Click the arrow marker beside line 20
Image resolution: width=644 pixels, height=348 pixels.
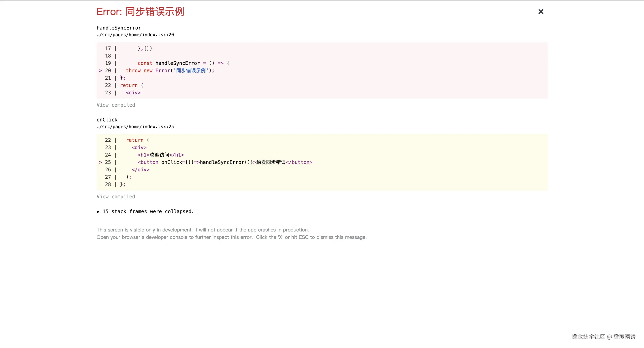100,71
